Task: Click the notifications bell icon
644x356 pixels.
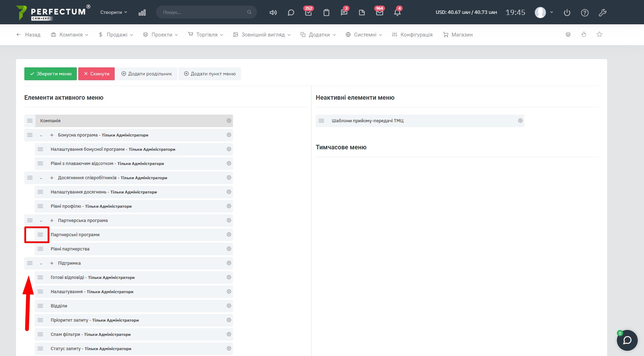Action: pos(397,13)
